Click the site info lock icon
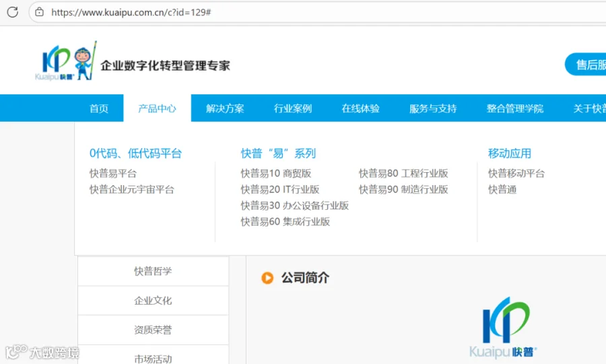 click(40, 12)
